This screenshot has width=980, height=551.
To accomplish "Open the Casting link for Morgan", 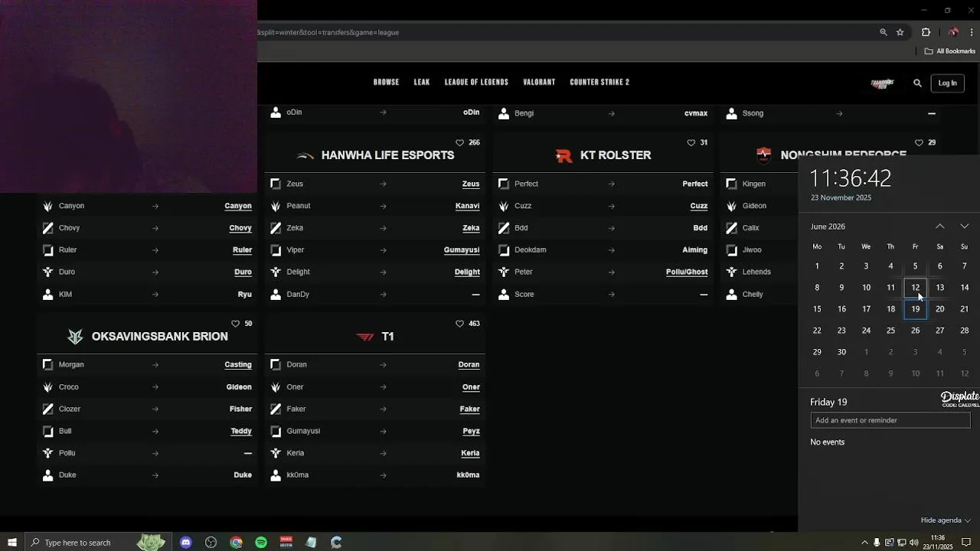I will tap(238, 365).
